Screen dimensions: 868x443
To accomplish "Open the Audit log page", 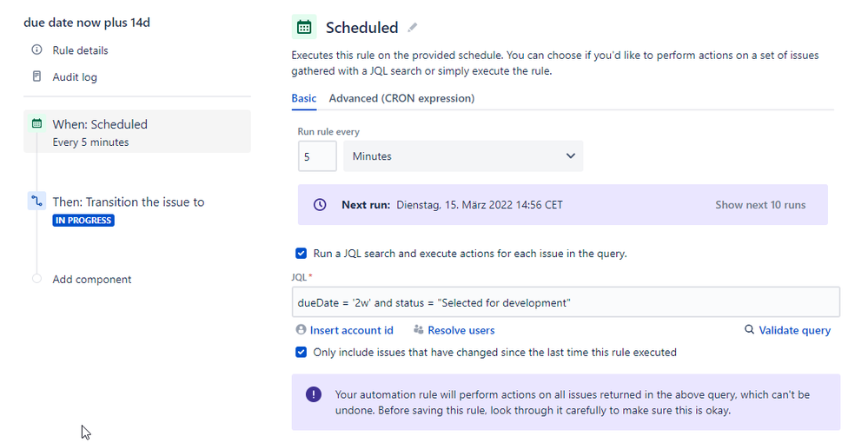I will coord(75,76).
